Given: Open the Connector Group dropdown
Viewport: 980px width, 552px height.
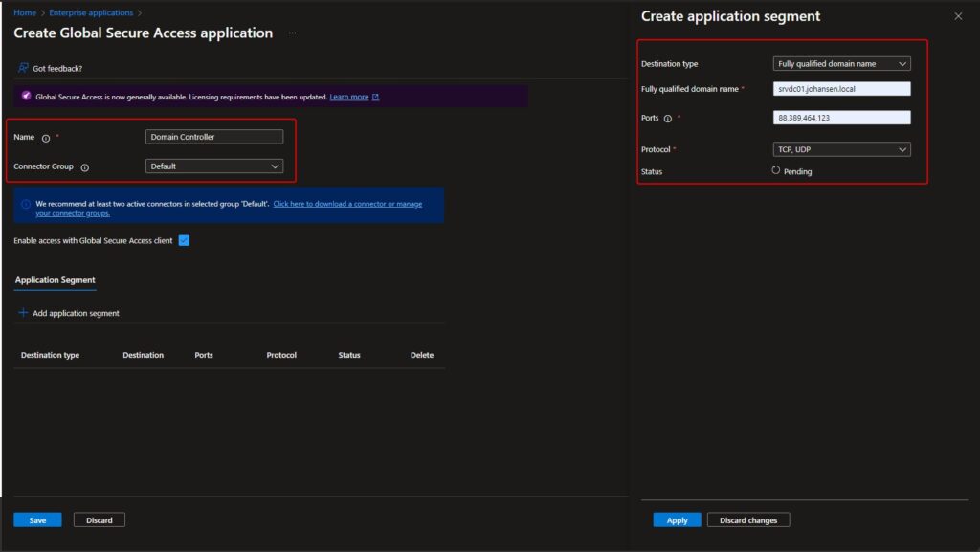Looking at the screenshot, I should 214,166.
